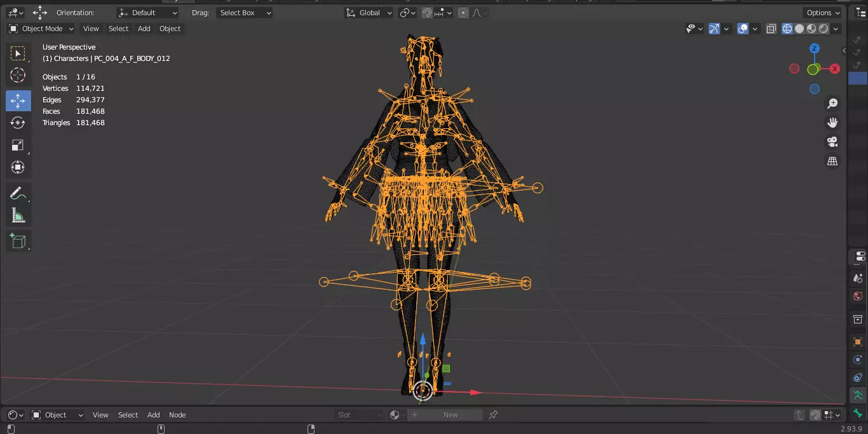Select the Measure tool
868x434 pixels.
coord(18,216)
